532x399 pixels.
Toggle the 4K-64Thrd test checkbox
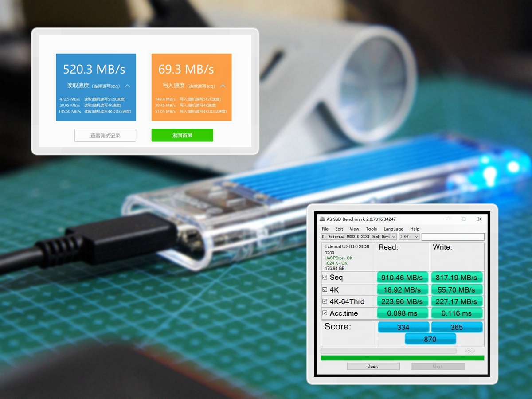[325, 301]
